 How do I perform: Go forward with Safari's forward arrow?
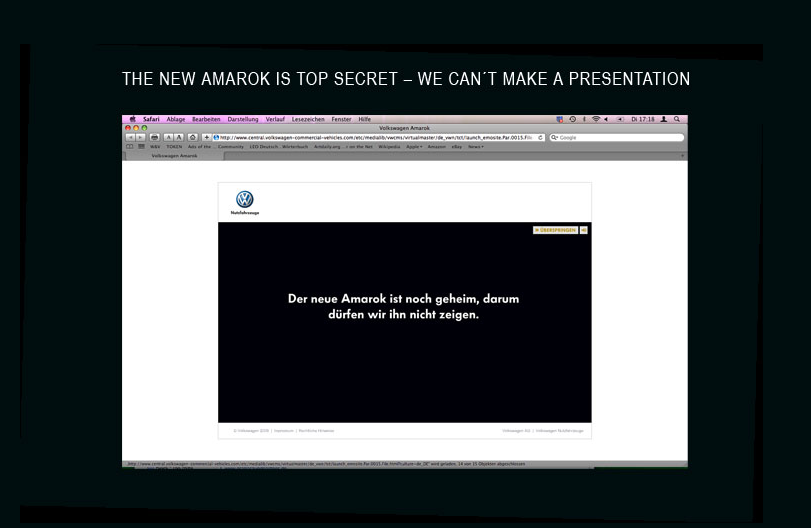click(x=140, y=137)
